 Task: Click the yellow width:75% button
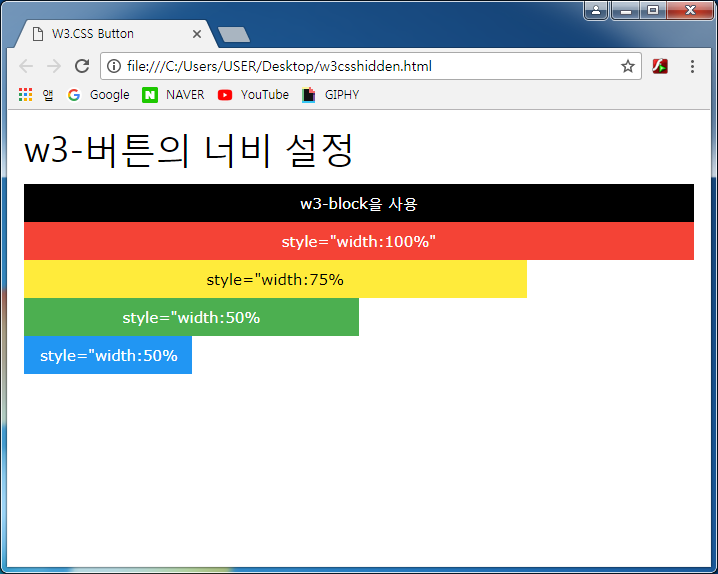[275, 279]
